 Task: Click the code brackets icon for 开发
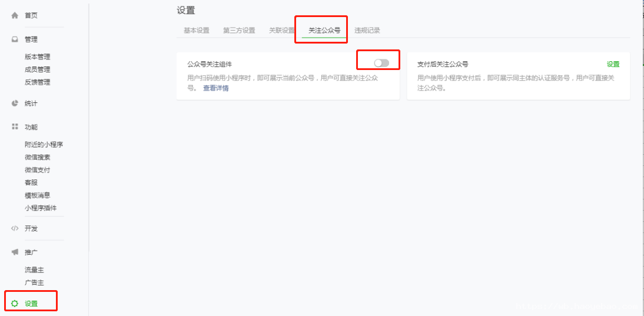click(15, 228)
